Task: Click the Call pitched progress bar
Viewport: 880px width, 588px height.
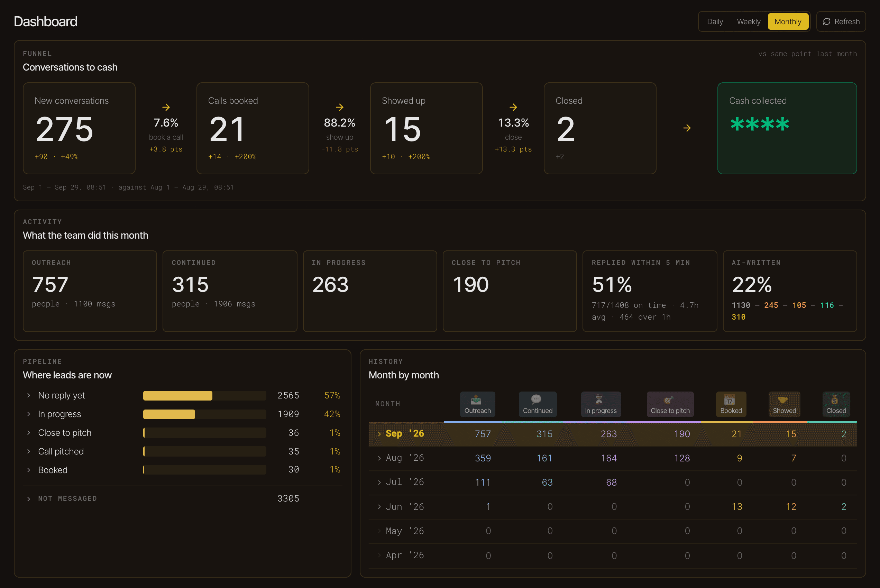Action: 205,451
